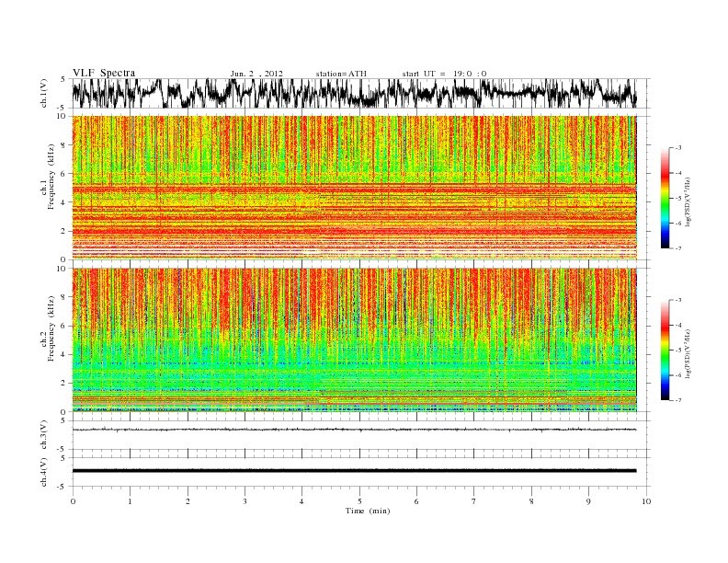Click the "ch.1(V)" waveform axis label
Image resolution: width=728 pixels, height=563 pixels.
(x=43, y=93)
